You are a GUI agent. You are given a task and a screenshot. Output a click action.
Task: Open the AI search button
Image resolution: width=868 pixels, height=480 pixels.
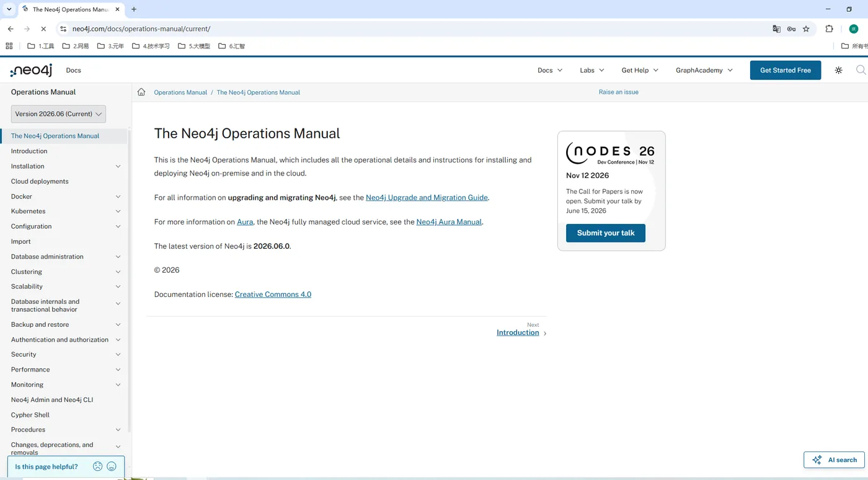coord(834,460)
